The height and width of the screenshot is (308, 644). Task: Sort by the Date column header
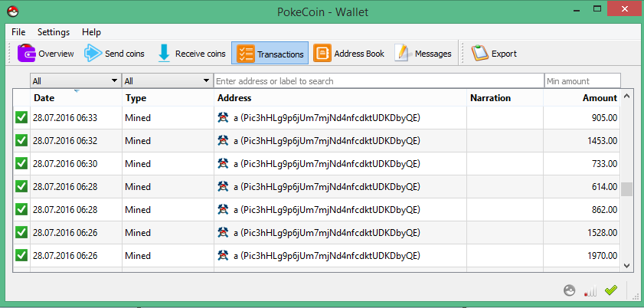point(76,98)
